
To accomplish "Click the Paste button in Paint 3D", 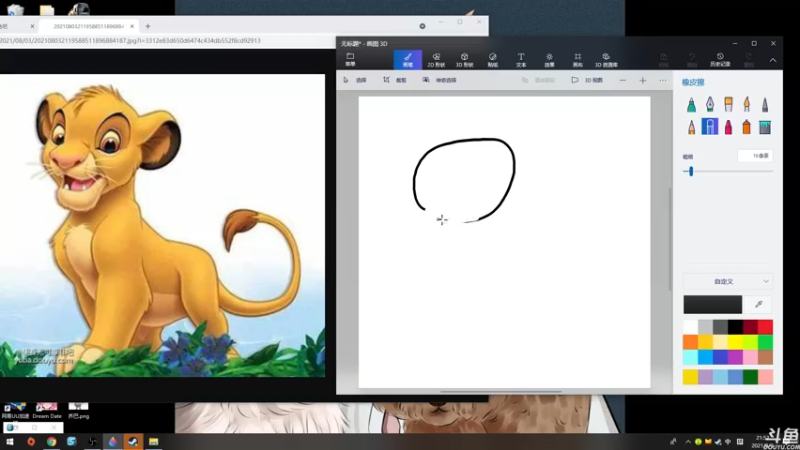I will pyautogui.click(x=663, y=60).
